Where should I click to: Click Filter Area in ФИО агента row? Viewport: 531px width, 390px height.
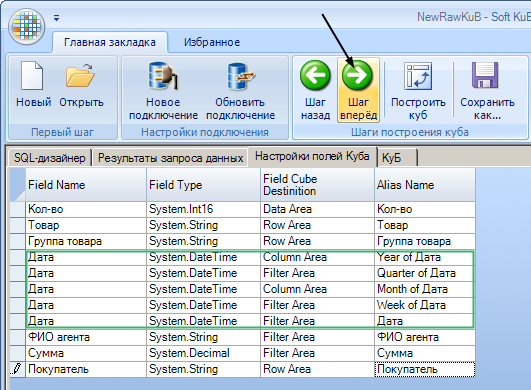(x=318, y=337)
